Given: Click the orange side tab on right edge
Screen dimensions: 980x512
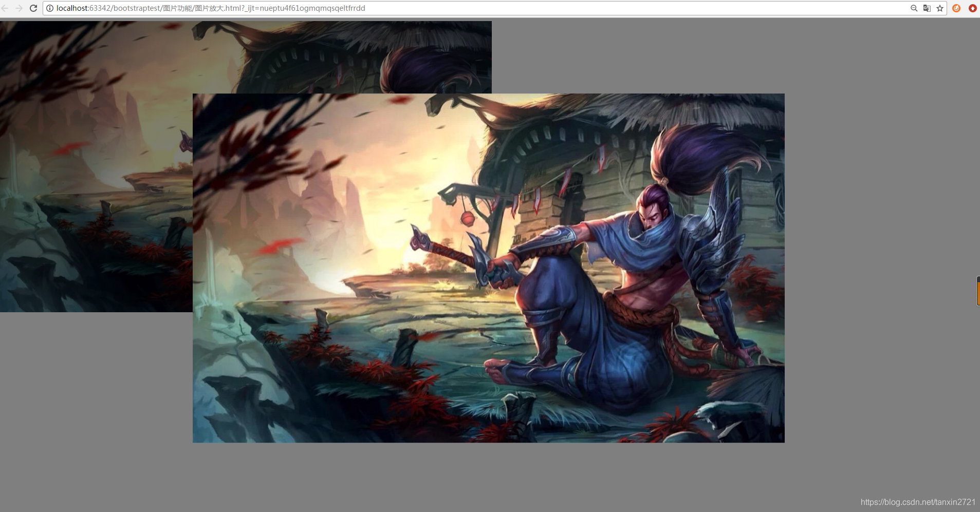Looking at the screenshot, I should (978, 291).
